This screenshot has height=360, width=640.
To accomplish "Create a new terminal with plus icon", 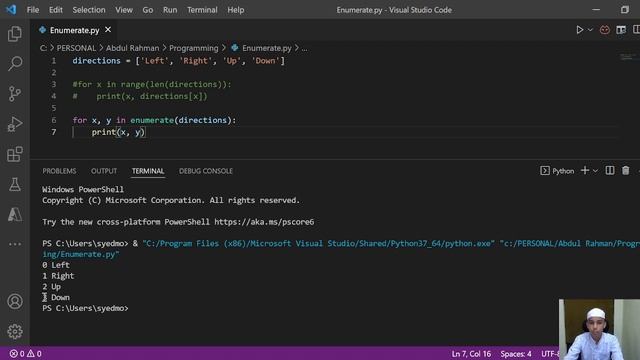I will (x=585, y=171).
